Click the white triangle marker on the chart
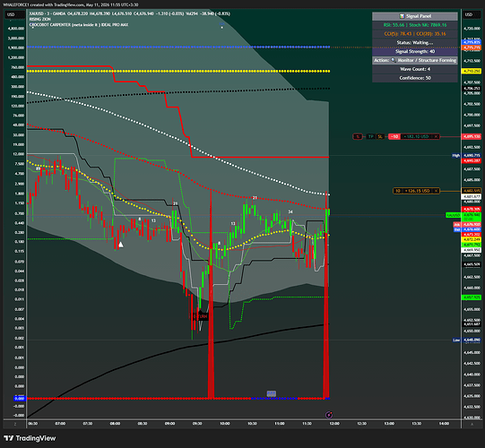The height and width of the screenshot is (448, 485). [121, 245]
